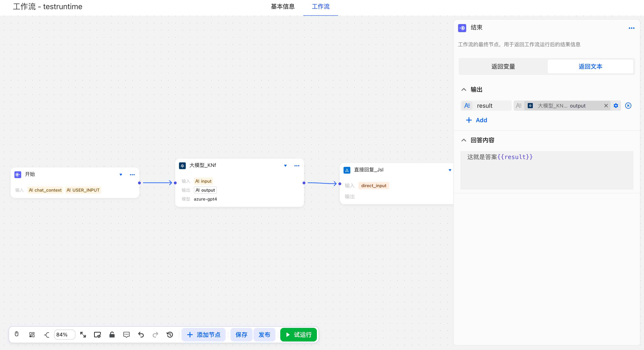Click gear settings icon for result output
The image size is (644, 350).
coord(616,106)
